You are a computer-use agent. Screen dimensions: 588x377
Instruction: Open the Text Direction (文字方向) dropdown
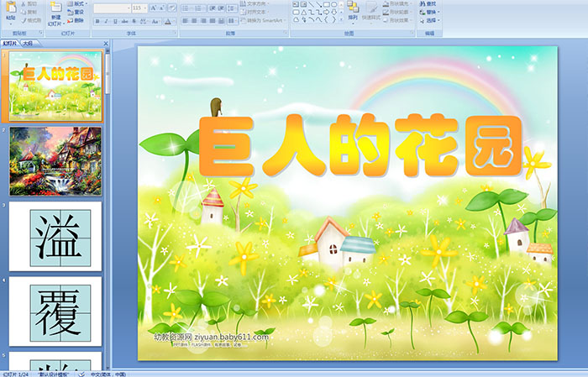[x=255, y=3]
